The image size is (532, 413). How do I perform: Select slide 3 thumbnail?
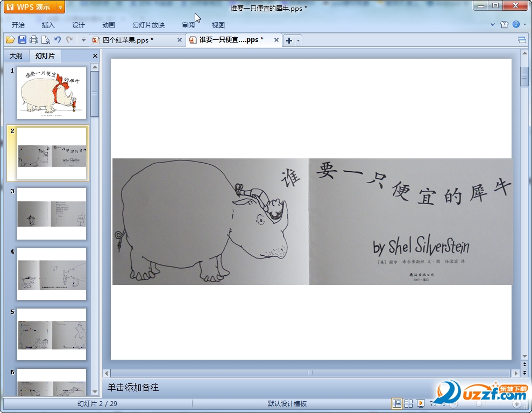tap(52, 214)
